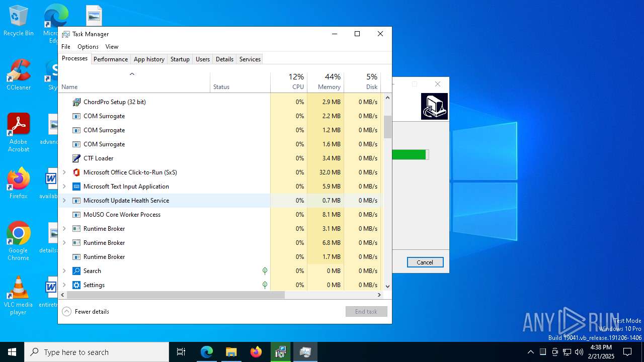Switch to the Task Manager taskbar icon
This screenshot has width=644, height=362.
click(305, 352)
